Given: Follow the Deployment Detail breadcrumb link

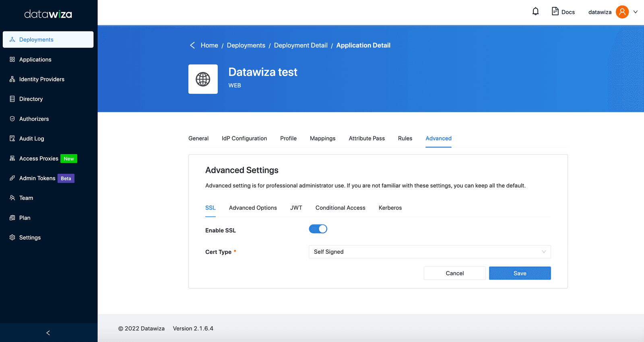Looking at the screenshot, I should [x=301, y=45].
